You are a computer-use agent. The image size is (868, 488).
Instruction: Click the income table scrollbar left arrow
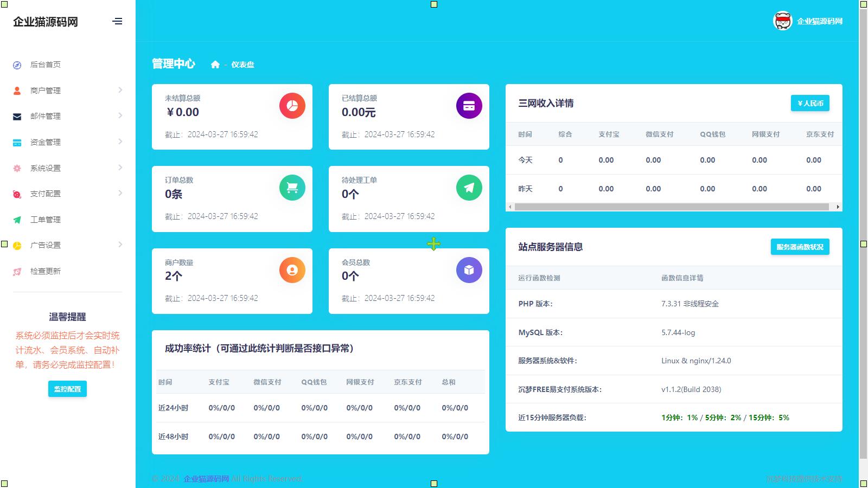509,207
